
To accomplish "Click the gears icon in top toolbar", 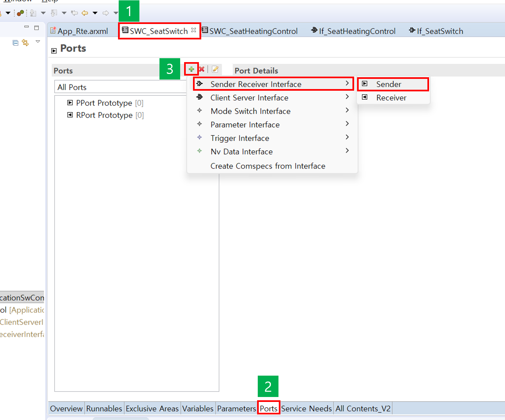I will 20,13.
